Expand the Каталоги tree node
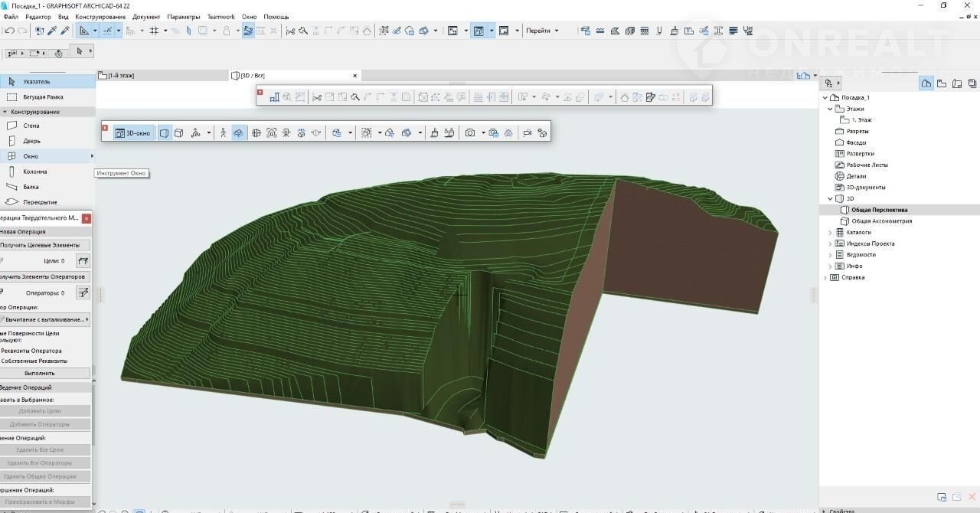This screenshot has height=513, width=980. (x=830, y=232)
